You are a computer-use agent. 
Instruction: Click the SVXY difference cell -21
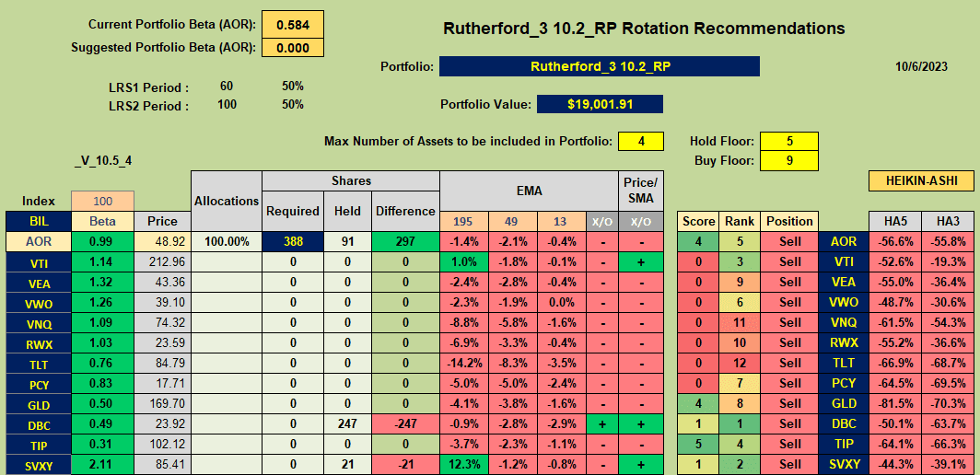point(405,464)
